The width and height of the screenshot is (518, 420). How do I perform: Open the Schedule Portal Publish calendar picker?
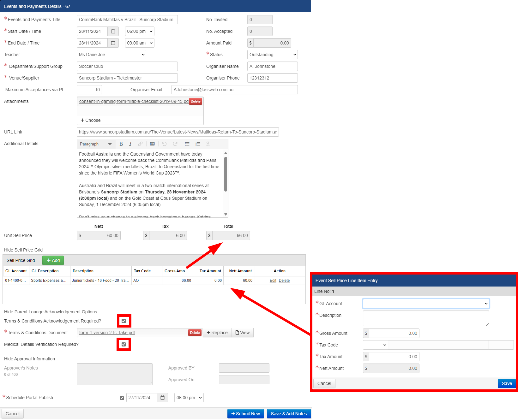pos(162,398)
